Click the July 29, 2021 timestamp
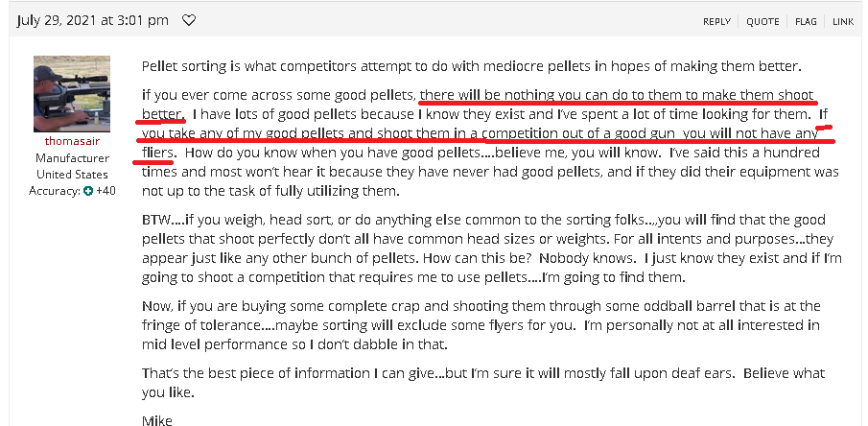 coord(92,20)
